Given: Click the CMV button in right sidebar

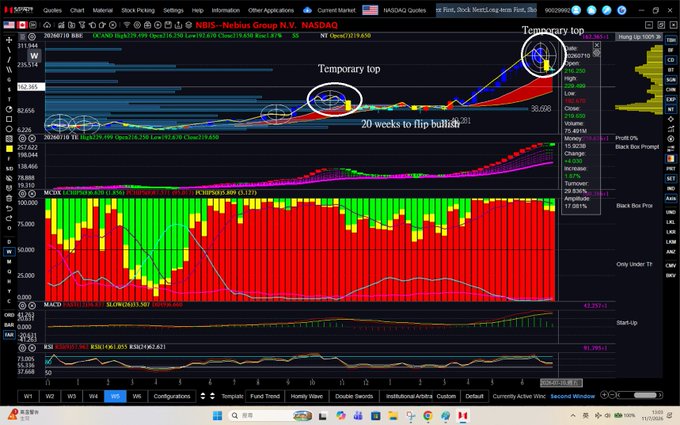Looking at the screenshot, I should pos(671,265).
